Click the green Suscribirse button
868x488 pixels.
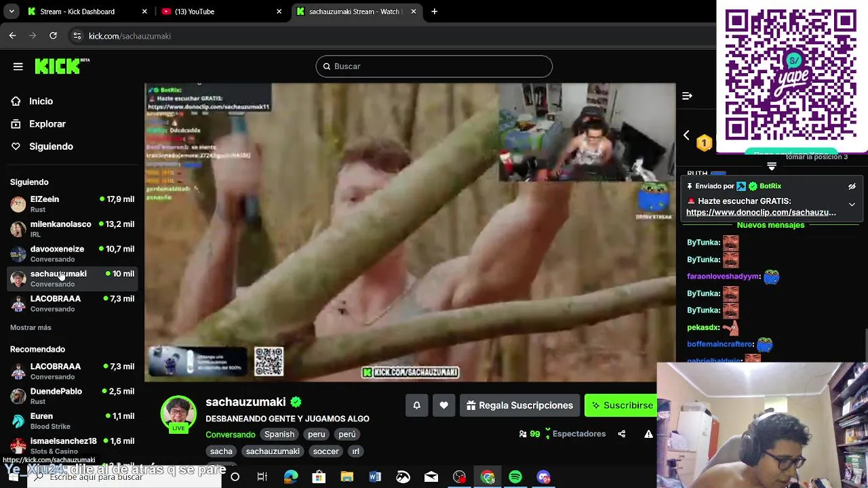(622, 405)
